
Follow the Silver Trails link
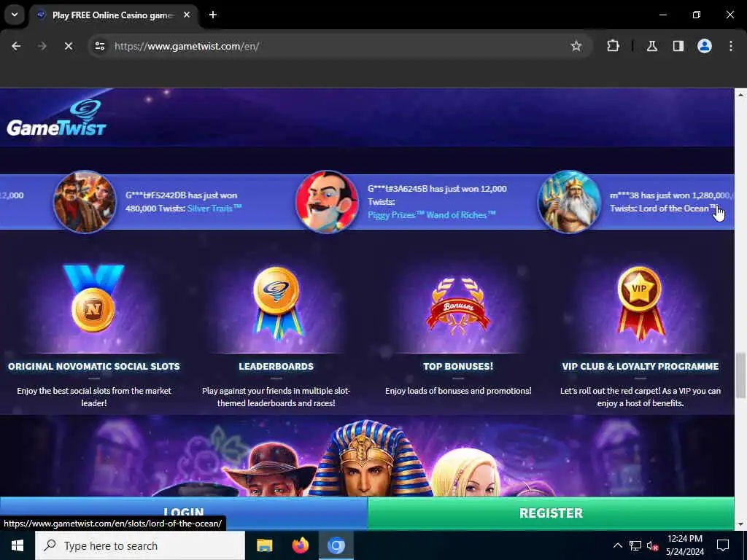coord(214,208)
